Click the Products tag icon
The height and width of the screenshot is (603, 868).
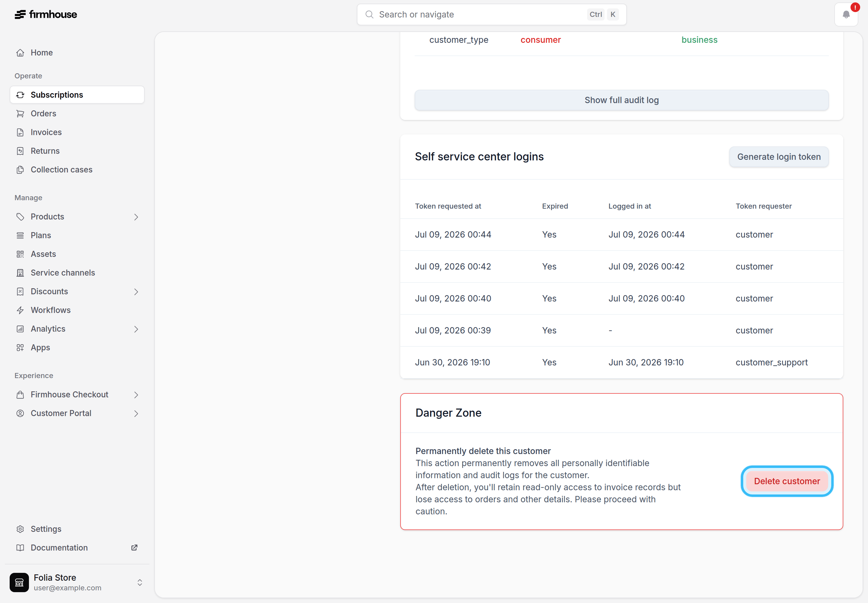point(20,216)
